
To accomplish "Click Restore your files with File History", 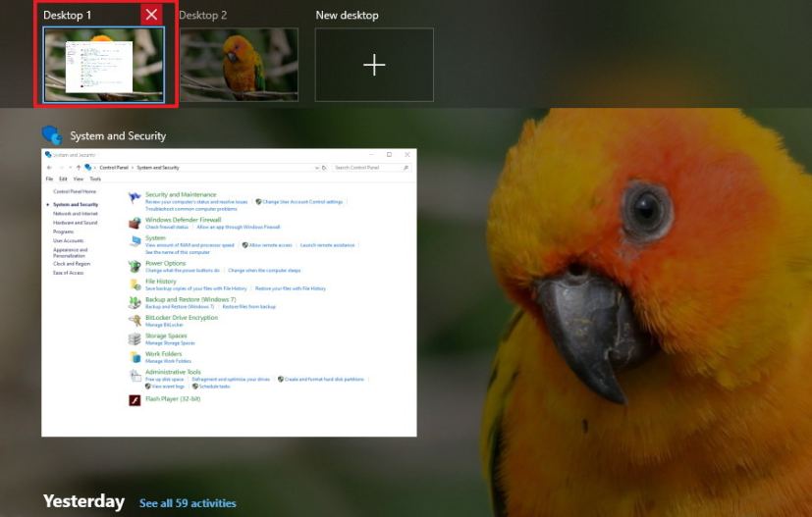I will click(291, 288).
